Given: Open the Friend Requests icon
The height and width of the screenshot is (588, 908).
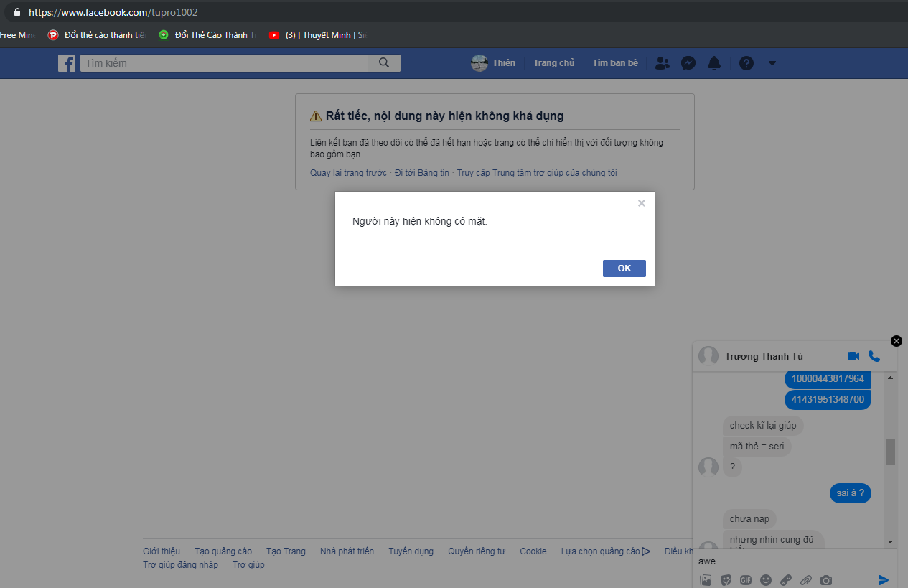Looking at the screenshot, I should pos(663,63).
